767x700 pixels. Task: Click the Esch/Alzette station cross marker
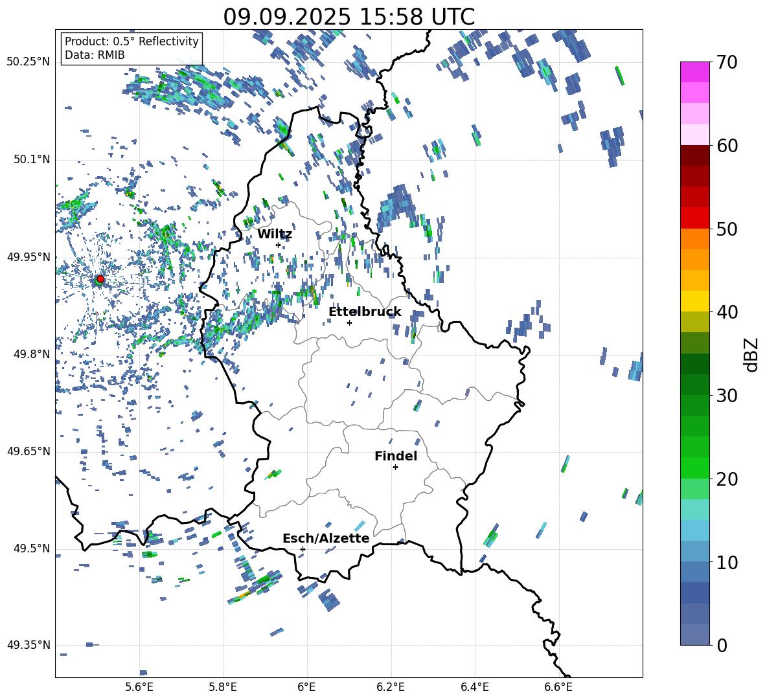click(x=303, y=549)
